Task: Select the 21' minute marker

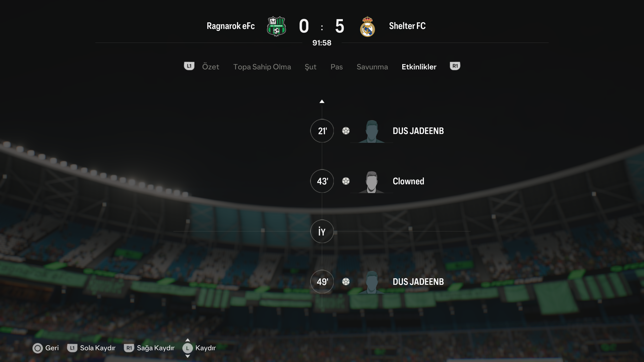Action: coord(322,131)
